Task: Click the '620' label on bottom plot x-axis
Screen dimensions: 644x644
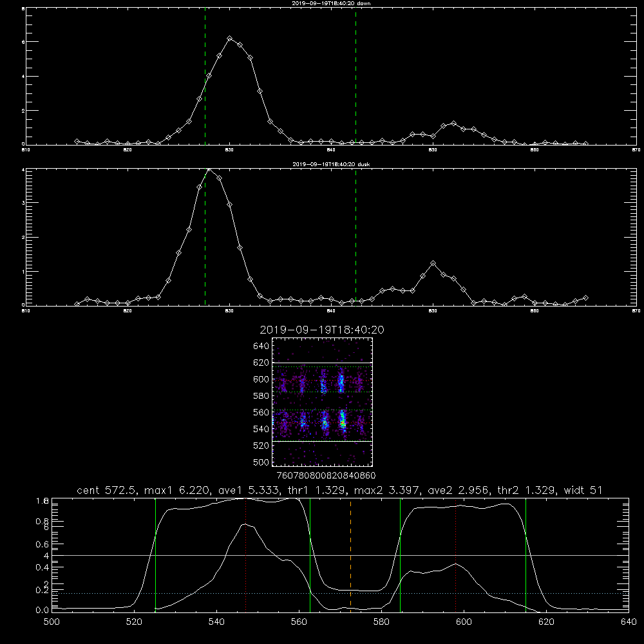Action: 546,622
